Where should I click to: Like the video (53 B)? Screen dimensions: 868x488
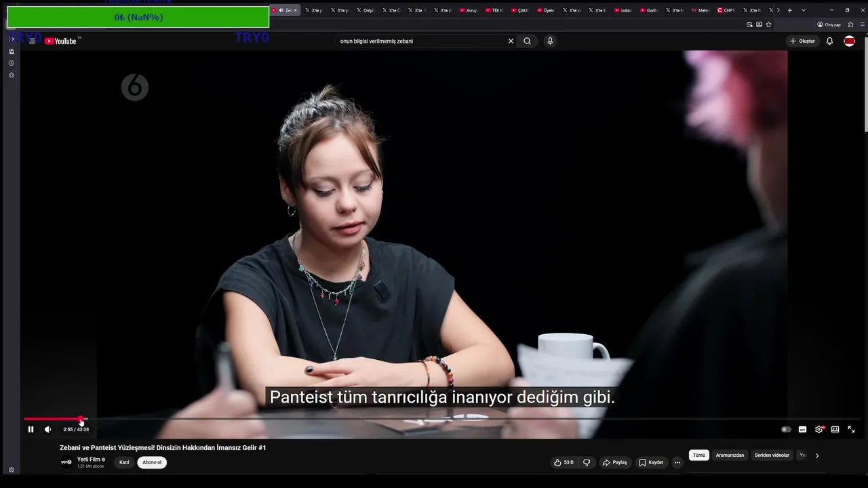coord(564,462)
